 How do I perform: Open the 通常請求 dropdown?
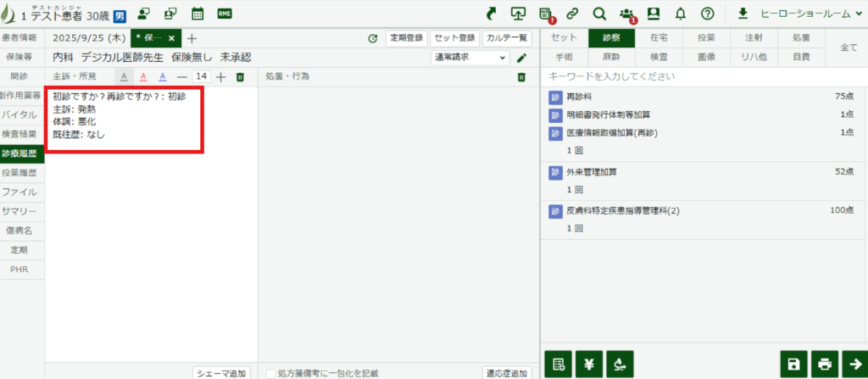click(470, 58)
